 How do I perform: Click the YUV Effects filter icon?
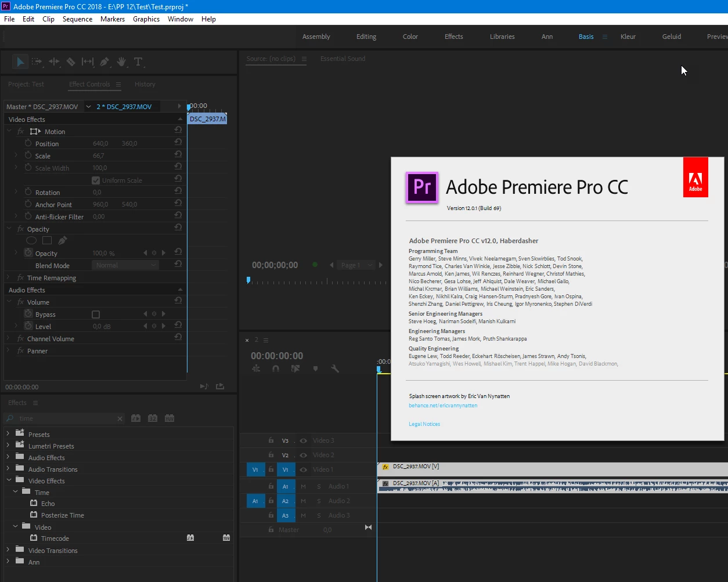(170, 418)
